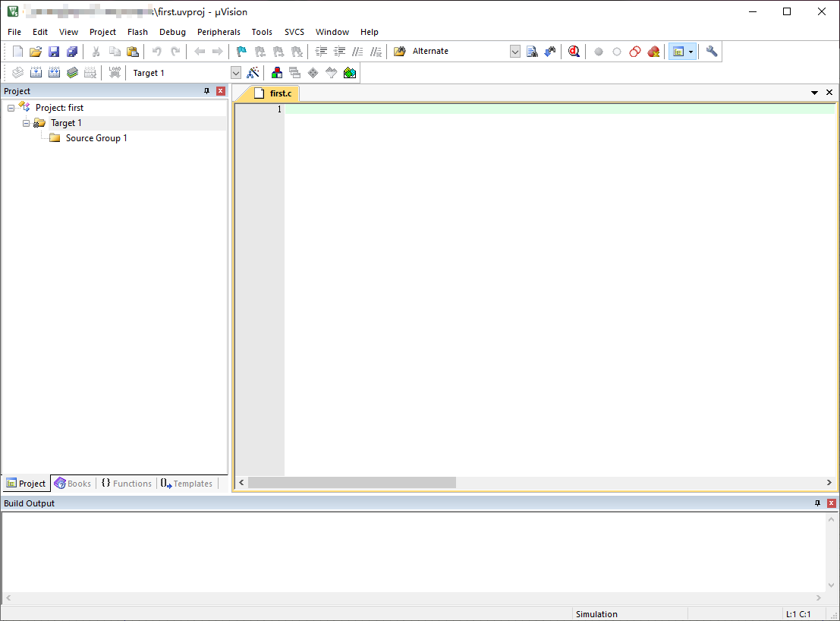Insert a breakpoint with the solid gray circle icon
Image resolution: width=840 pixels, height=621 pixels.
[x=599, y=52]
